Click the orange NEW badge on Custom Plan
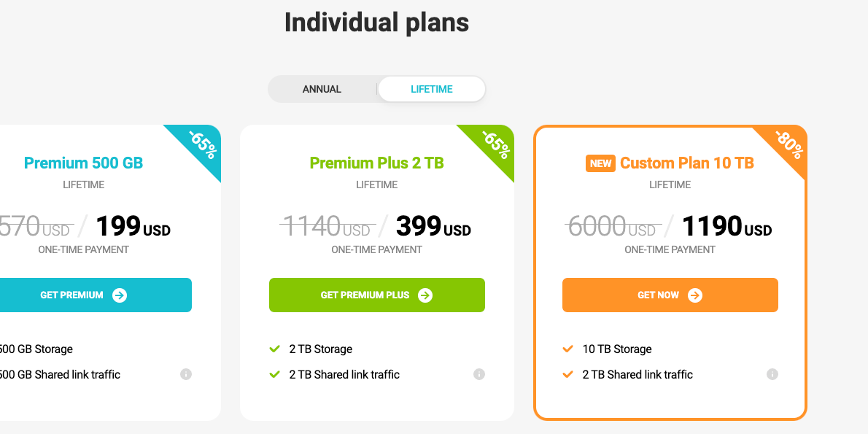 (x=600, y=163)
